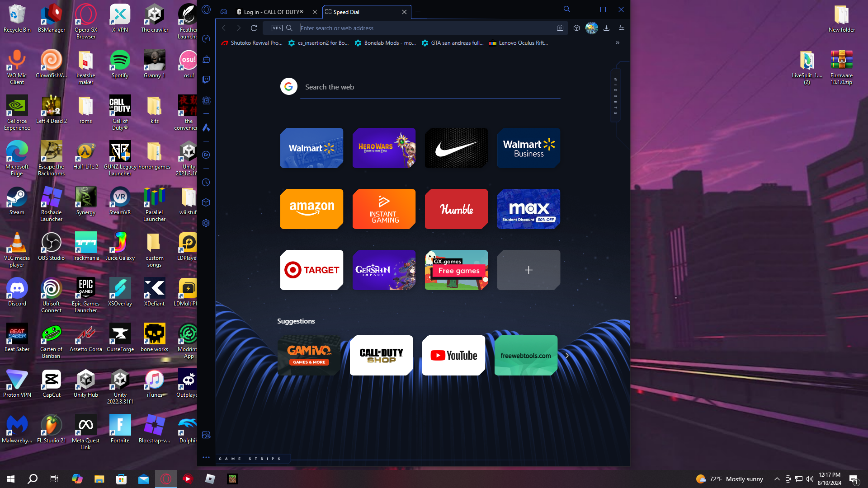Open GX Corner gamepad tab icon
The image size is (868, 488).
tap(224, 12)
